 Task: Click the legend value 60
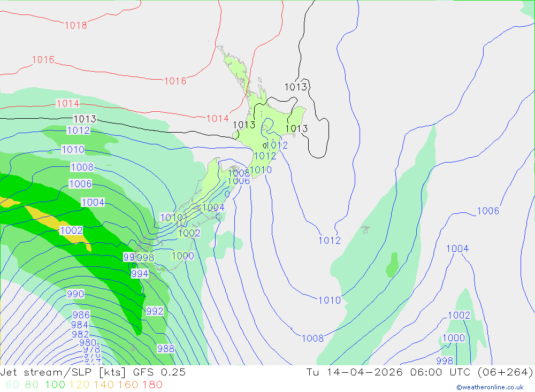12,385
